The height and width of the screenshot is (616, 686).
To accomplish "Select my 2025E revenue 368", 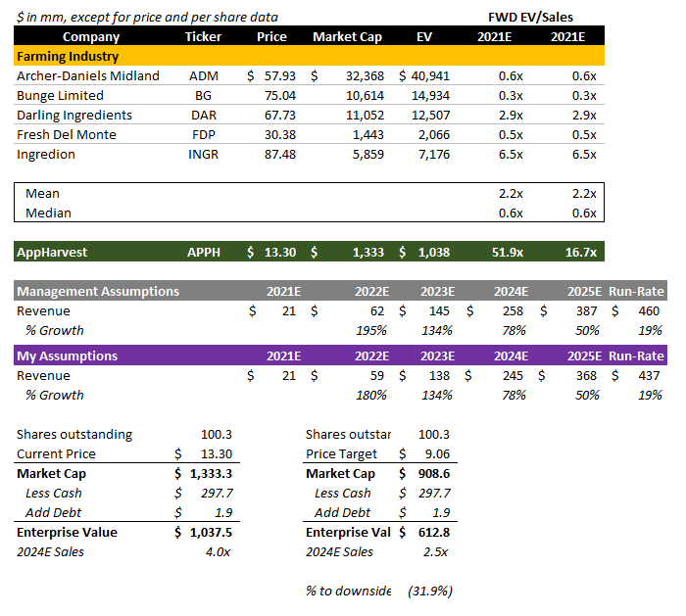I will coord(586,376).
